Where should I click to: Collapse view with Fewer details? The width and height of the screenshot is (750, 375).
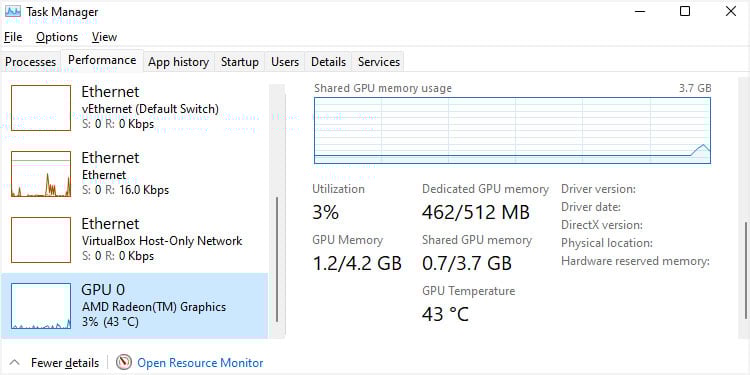(x=65, y=363)
